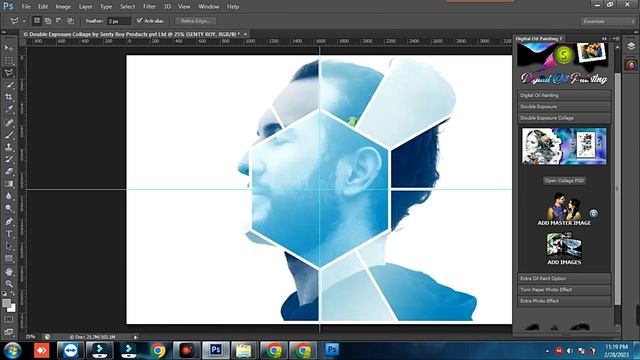This screenshot has width=640, height=360.
Task: Select the Rectangular Marquee tool
Action: [x=9, y=60]
